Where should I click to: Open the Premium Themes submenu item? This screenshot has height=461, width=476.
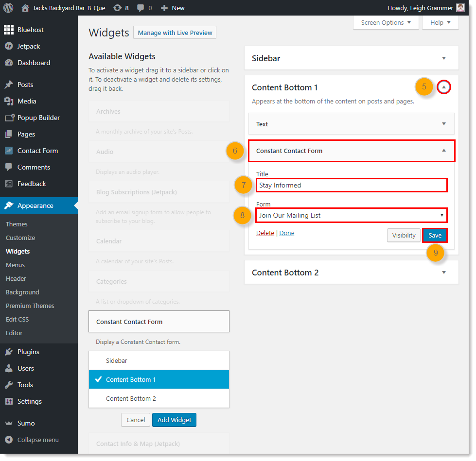click(30, 306)
